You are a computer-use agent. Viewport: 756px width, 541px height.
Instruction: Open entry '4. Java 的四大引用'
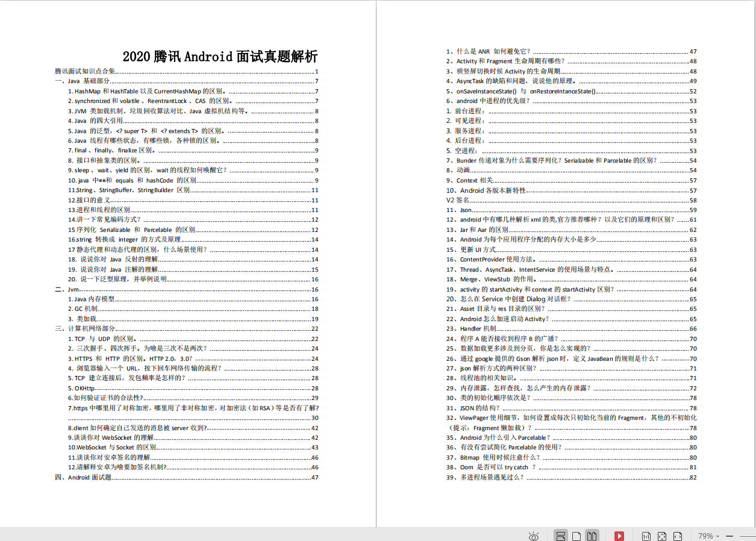tap(193, 121)
